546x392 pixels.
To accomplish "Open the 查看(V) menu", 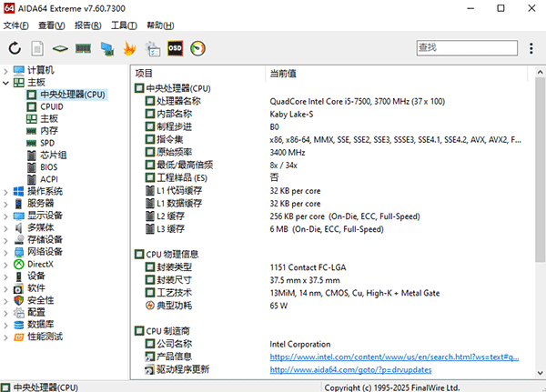I will [x=52, y=25].
